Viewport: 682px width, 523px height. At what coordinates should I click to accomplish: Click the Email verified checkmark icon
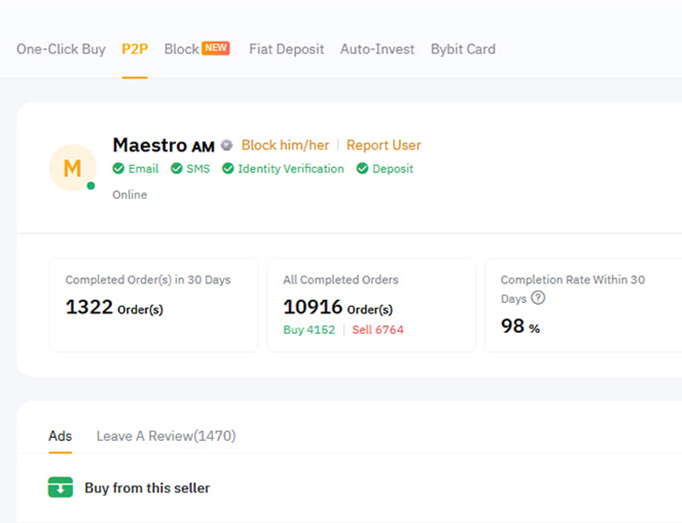(118, 168)
